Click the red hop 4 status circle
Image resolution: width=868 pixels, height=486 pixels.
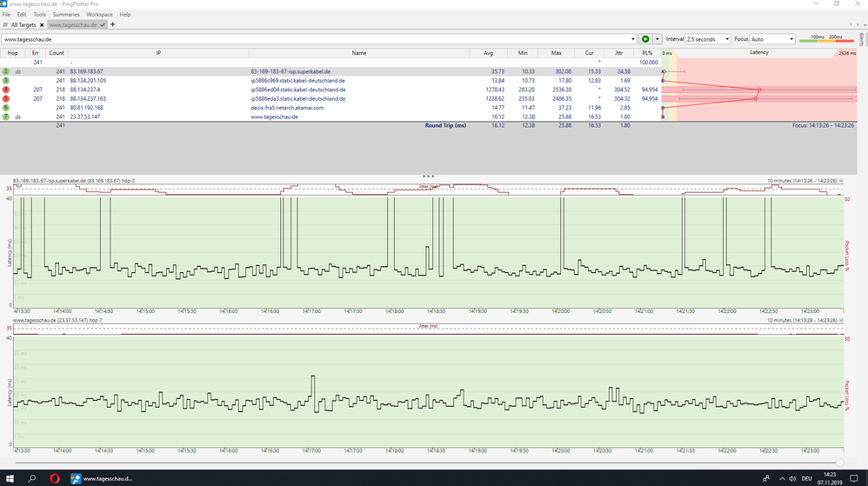[x=6, y=90]
